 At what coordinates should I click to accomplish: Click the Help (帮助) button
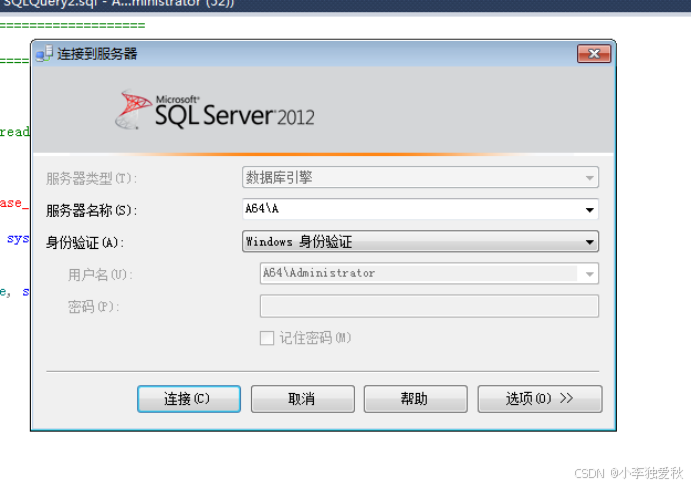pos(415,399)
